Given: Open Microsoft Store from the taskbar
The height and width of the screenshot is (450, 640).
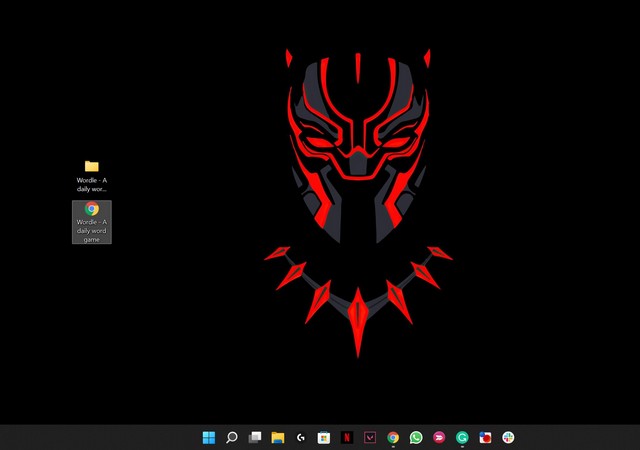Looking at the screenshot, I should point(324,437).
